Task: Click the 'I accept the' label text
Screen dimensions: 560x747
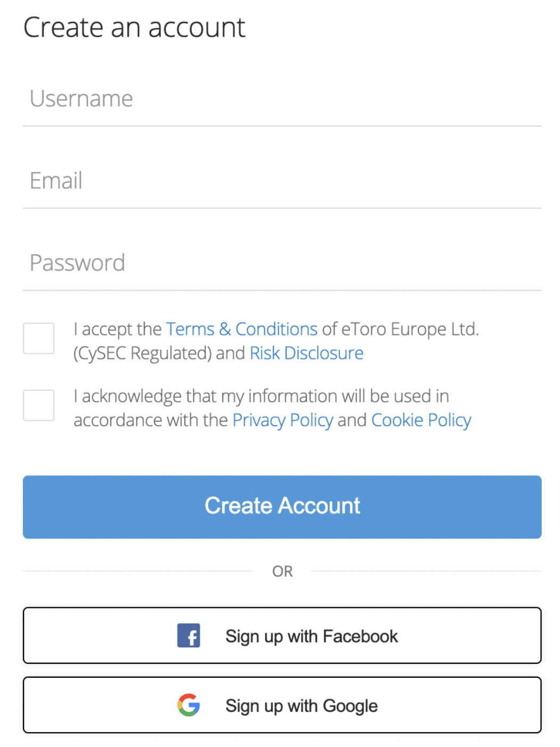Action: [118, 329]
